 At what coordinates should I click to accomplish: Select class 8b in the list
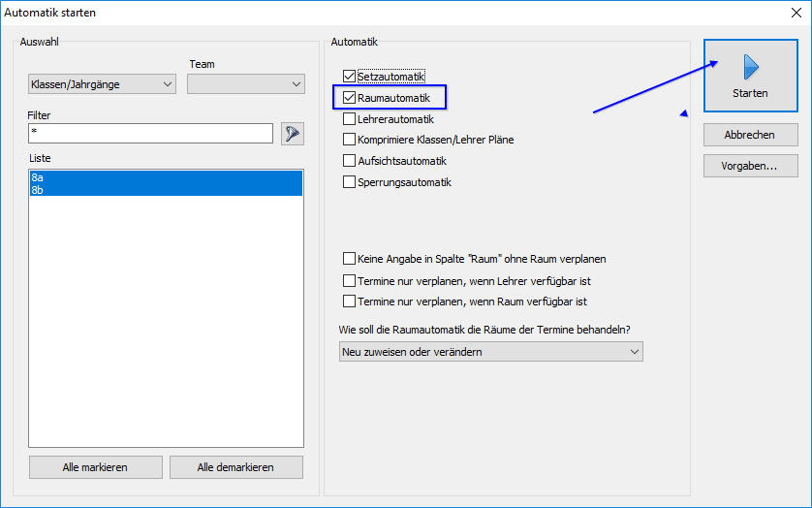tap(166, 190)
